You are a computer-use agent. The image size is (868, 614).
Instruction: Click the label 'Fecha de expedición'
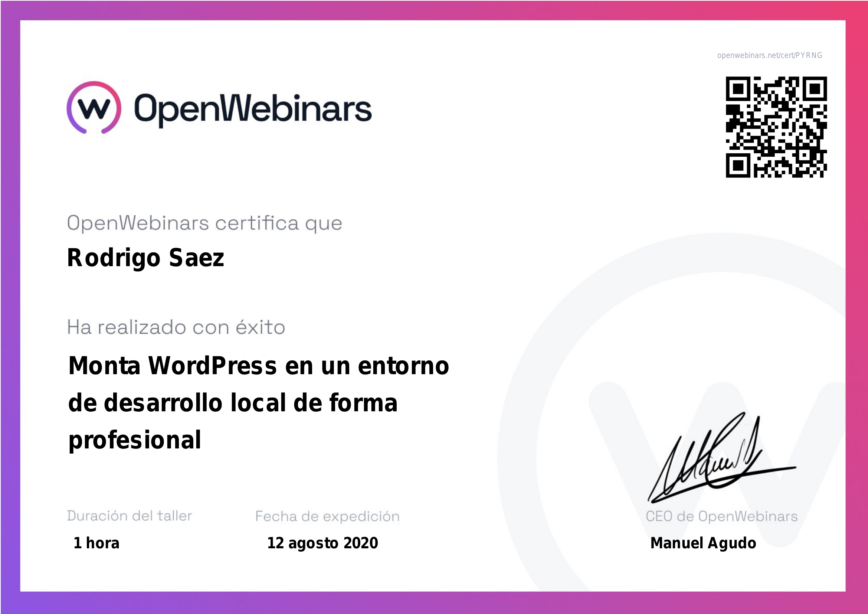point(327,516)
